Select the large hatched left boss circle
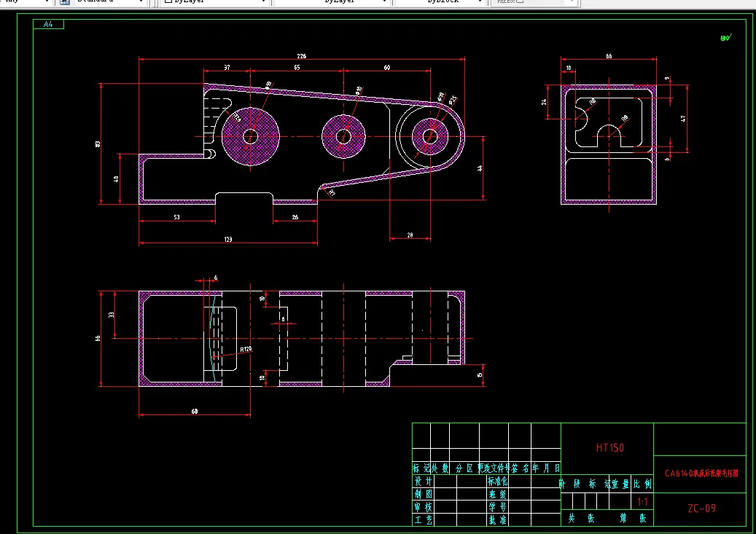The image size is (756, 534). [250, 136]
